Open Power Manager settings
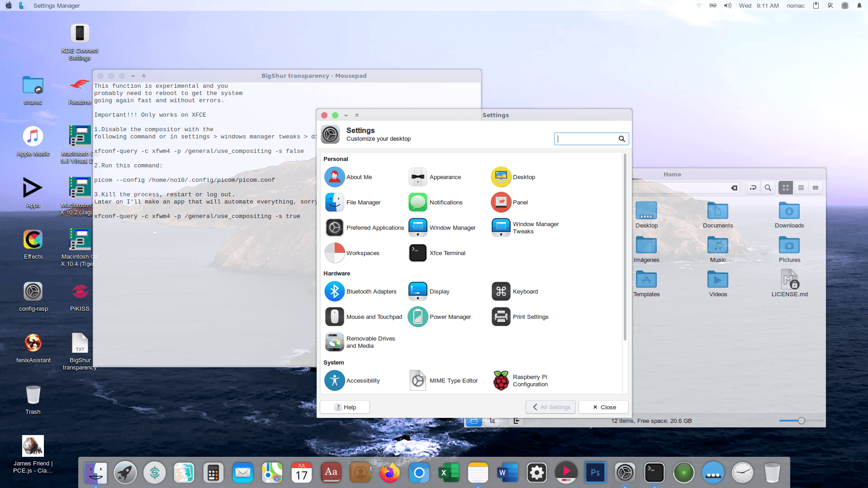Screen dimensions: 868x488 [x=440, y=317]
